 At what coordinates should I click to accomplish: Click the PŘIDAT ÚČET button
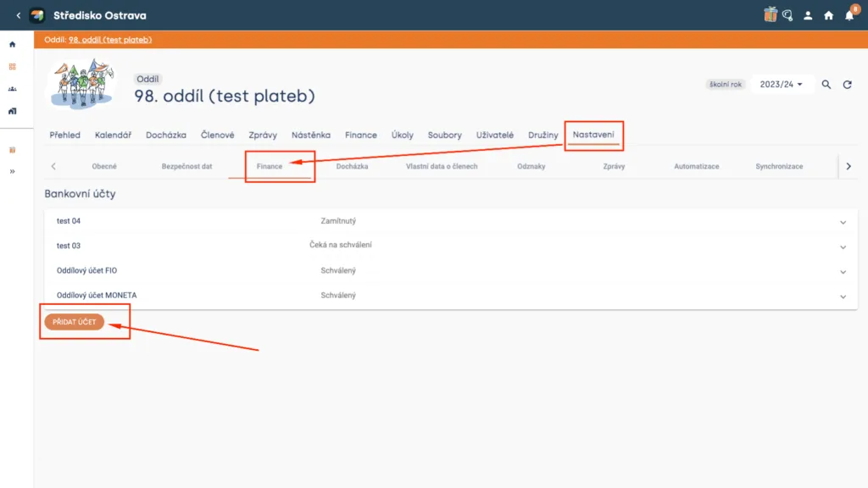pos(75,321)
